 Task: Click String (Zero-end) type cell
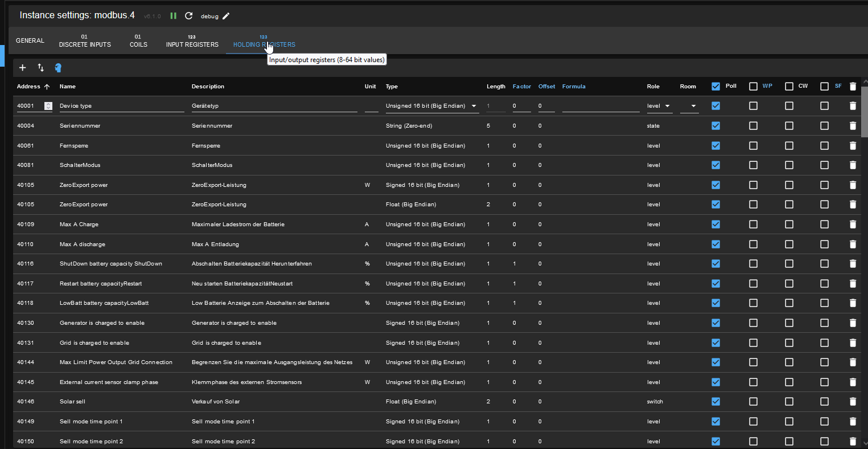409,125
